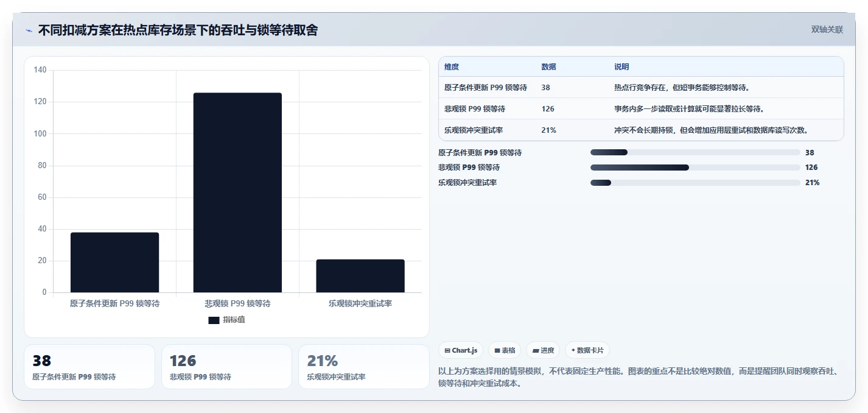This screenshot has width=868, height=413.
Task: Click the 原子条件更新 progress bar showing 38
Action: (x=695, y=152)
